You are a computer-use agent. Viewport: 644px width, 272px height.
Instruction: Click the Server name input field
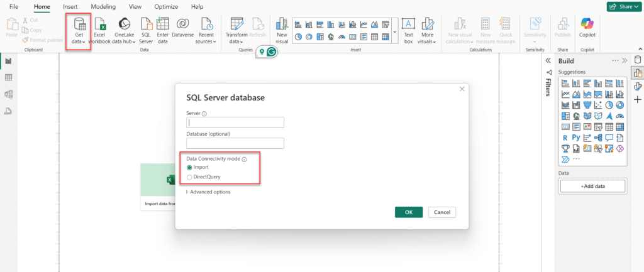point(235,122)
